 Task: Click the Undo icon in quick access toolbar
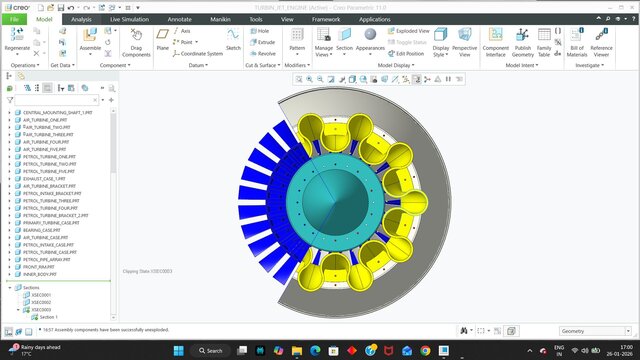coord(71,7)
